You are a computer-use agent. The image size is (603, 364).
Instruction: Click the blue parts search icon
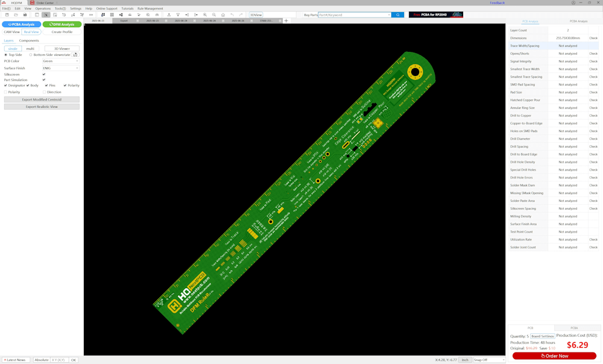point(397,15)
